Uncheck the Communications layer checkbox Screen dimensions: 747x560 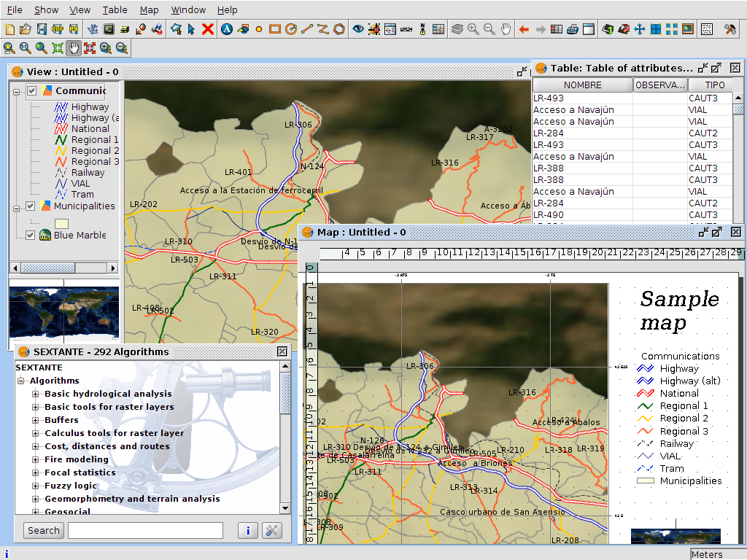[31, 91]
